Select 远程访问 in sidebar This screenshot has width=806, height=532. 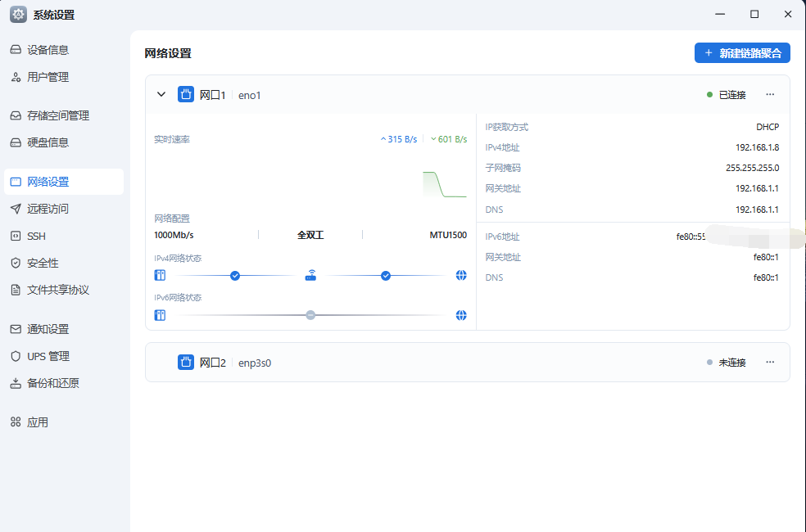pyautogui.click(x=64, y=209)
